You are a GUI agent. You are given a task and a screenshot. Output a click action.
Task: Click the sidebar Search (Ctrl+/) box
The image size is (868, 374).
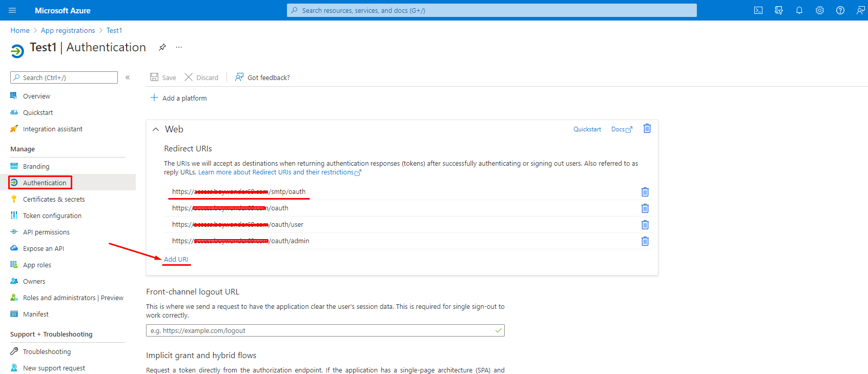tap(64, 77)
